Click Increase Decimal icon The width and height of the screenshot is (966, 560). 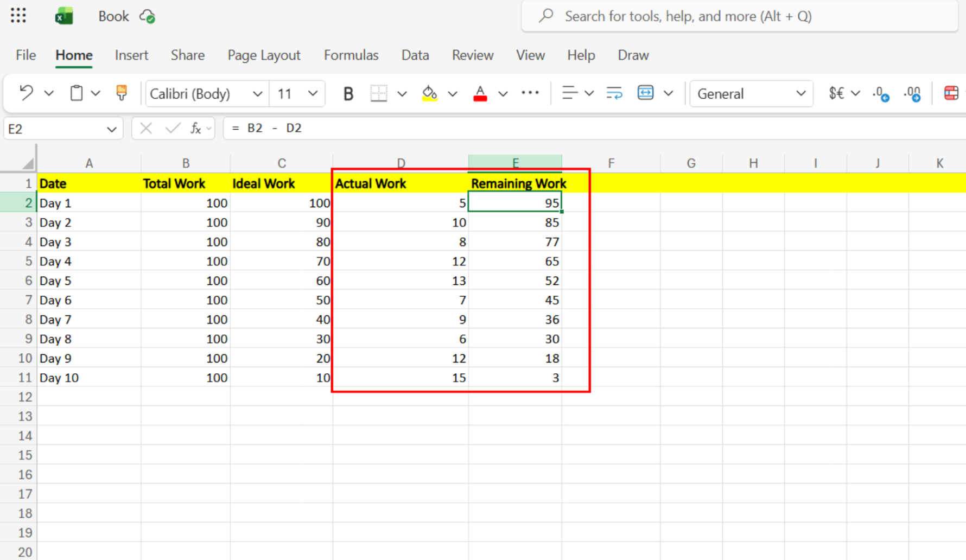click(x=912, y=94)
